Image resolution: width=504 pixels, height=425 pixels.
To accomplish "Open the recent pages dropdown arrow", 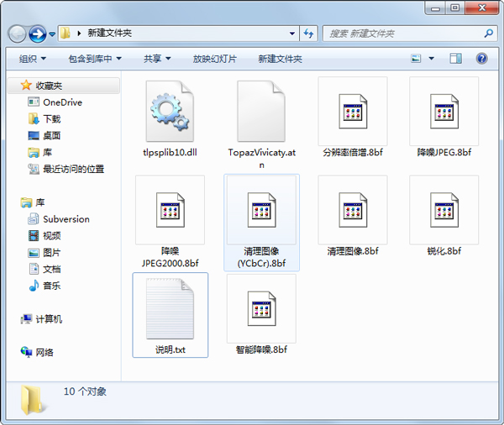I will click(52, 34).
